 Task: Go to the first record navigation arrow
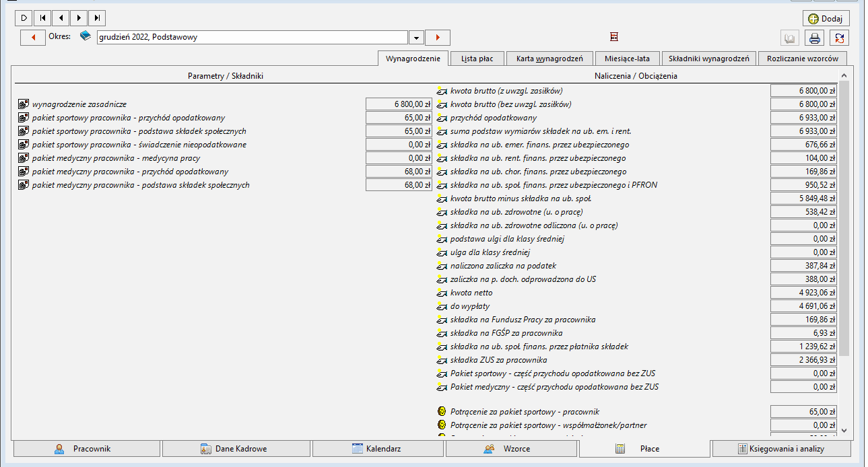[x=42, y=18]
